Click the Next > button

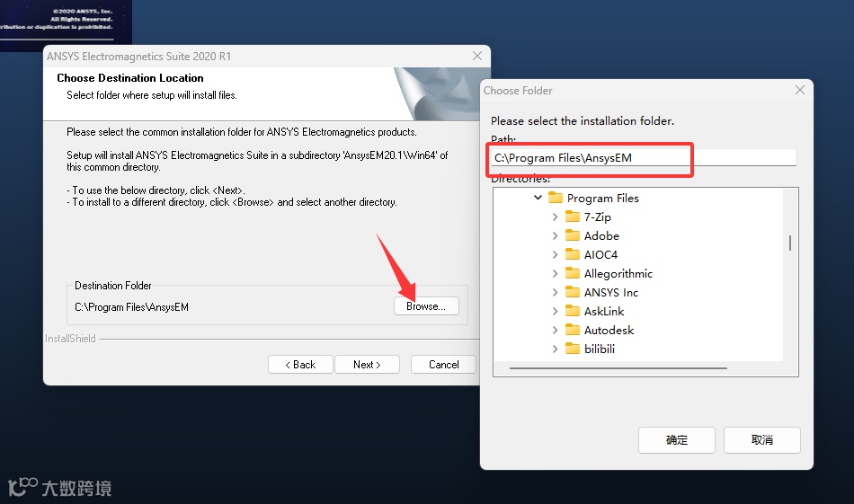(367, 364)
